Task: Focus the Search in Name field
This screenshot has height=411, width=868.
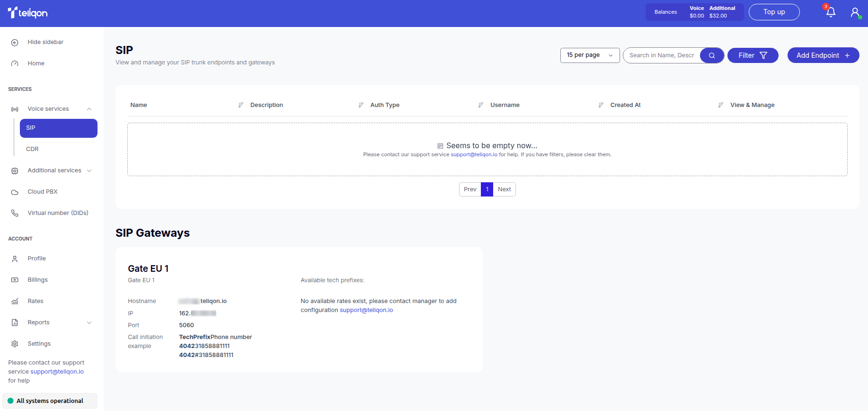Action: pos(662,55)
